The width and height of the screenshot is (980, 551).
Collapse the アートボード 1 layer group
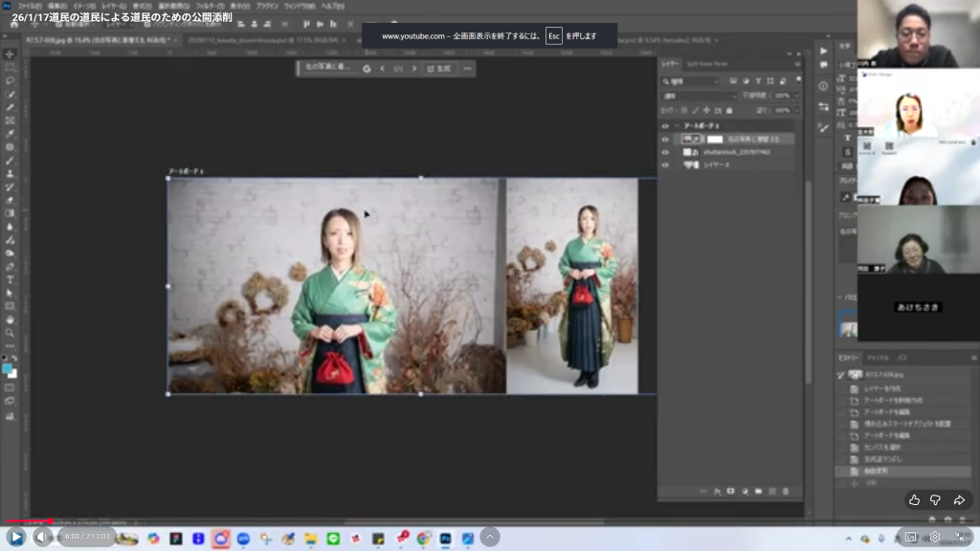pos(677,126)
